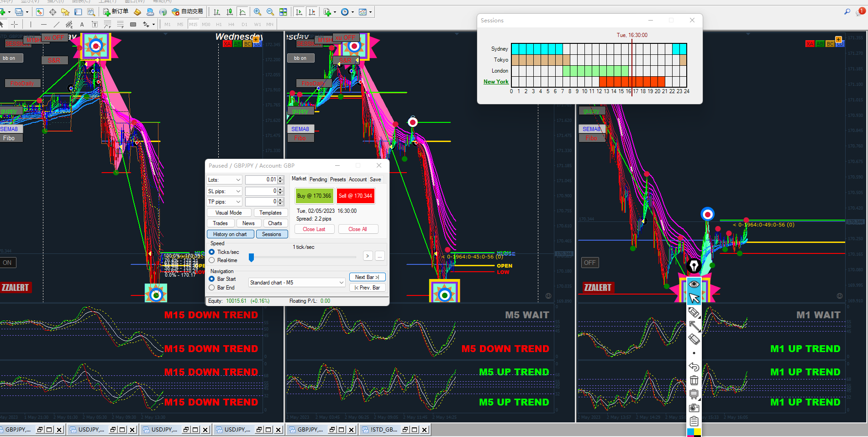The height and width of the screenshot is (437, 868).
Task: Expand the Standard chart - M5 dropdown
Action: 297,283
